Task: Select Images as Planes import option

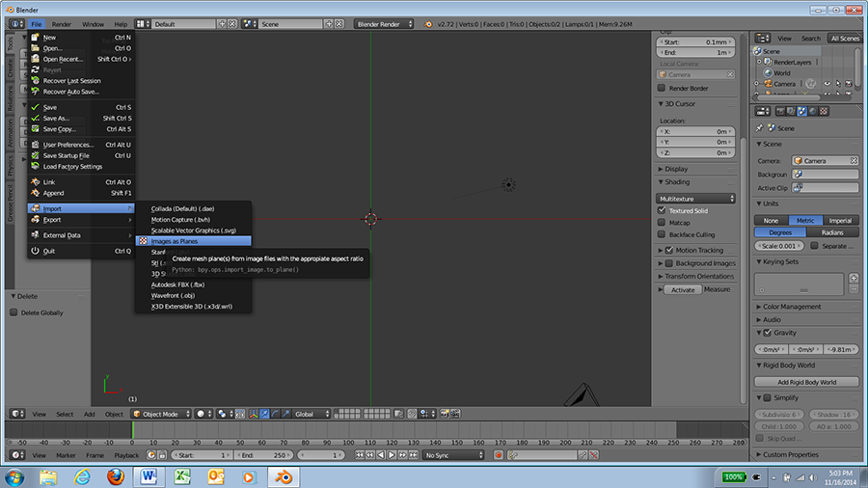Action: (x=193, y=241)
